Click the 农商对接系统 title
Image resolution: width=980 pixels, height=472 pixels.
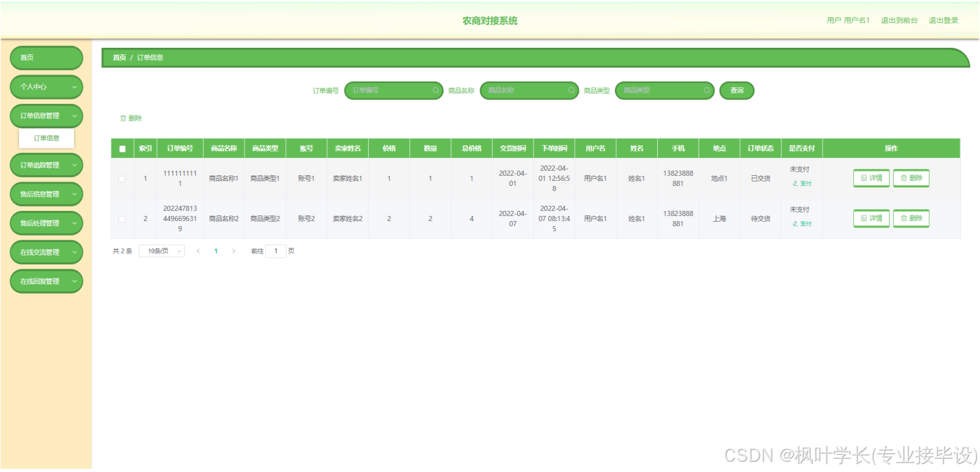coord(490,21)
